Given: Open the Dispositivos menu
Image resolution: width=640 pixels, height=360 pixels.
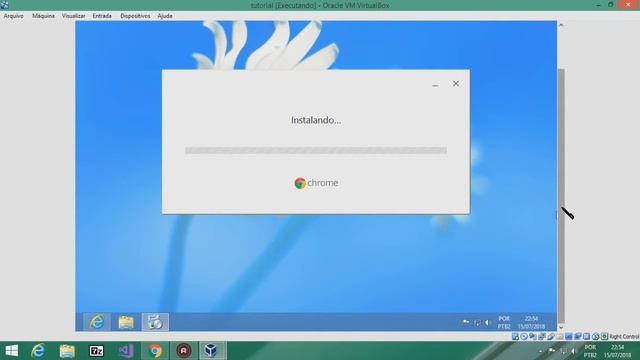Looking at the screenshot, I should tap(135, 16).
